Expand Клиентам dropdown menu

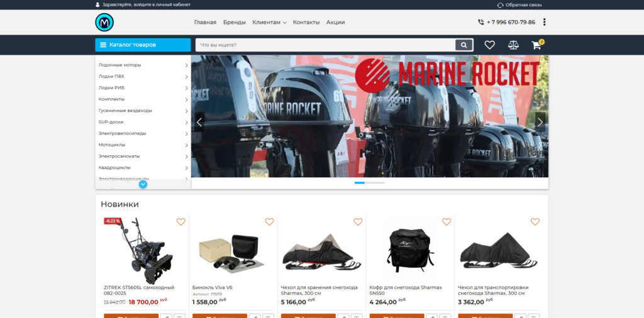pyautogui.click(x=269, y=22)
